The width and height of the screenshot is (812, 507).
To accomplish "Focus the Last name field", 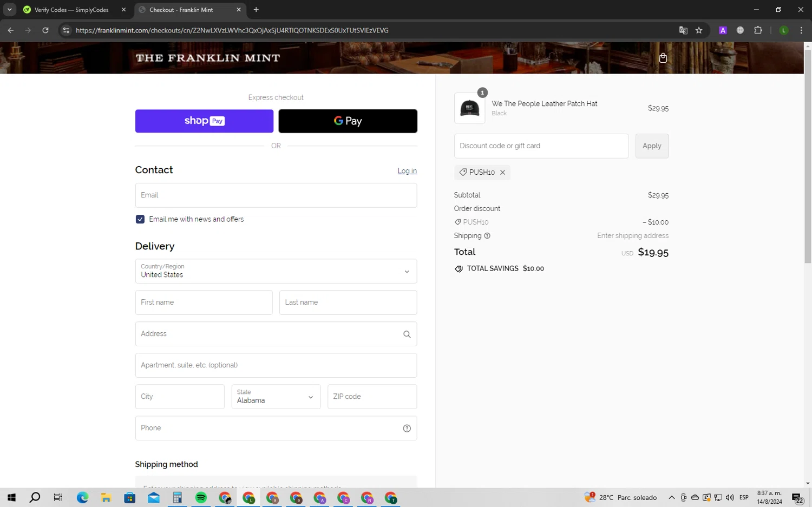I will click(x=348, y=302).
